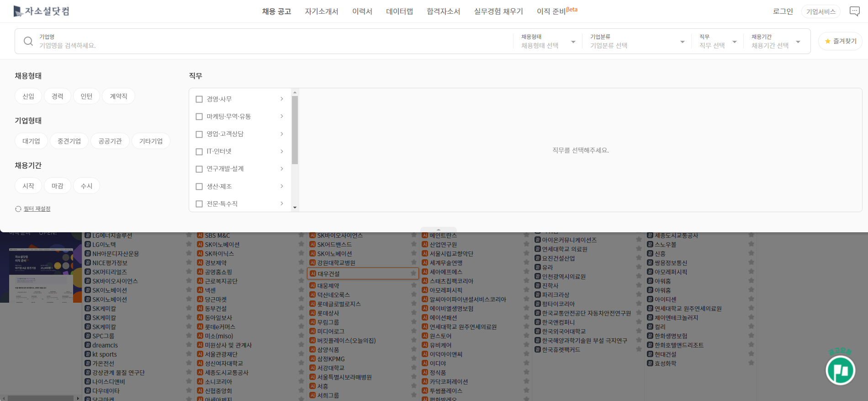Click the 로그인 link
Viewport: 868px width, 401px height.
pos(783,11)
